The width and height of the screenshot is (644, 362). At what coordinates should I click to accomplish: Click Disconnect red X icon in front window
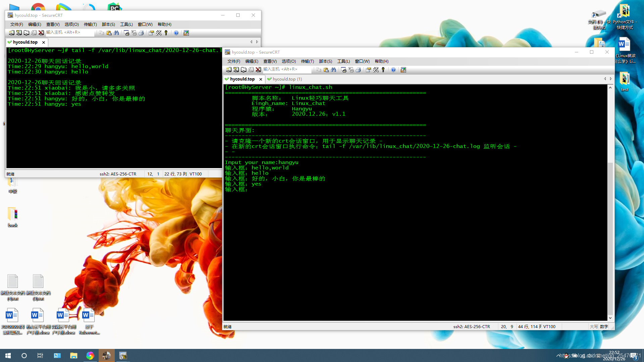pos(258,69)
